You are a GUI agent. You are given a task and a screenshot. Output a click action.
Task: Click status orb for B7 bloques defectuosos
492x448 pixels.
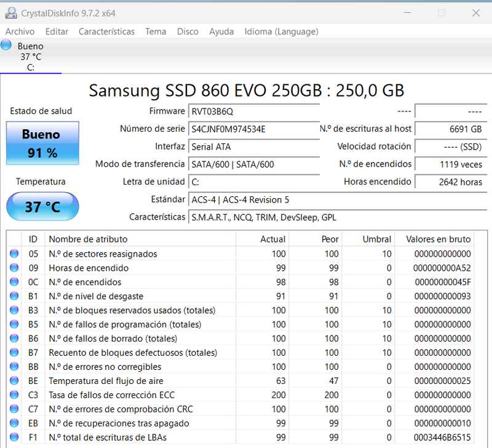click(x=14, y=352)
